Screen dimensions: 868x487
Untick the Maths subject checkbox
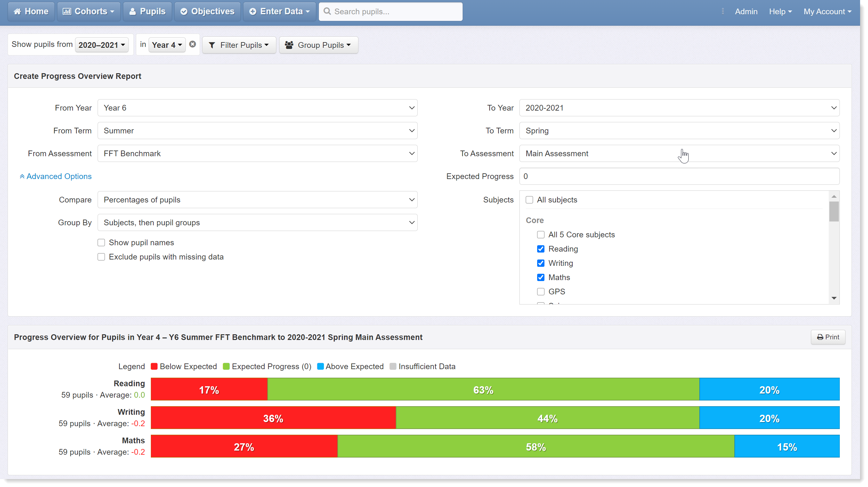click(540, 277)
